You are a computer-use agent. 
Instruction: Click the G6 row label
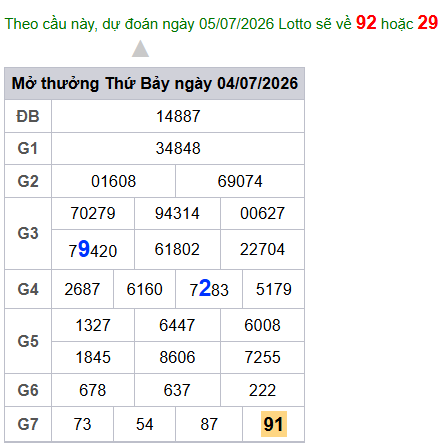pyautogui.click(x=28, y=390)
